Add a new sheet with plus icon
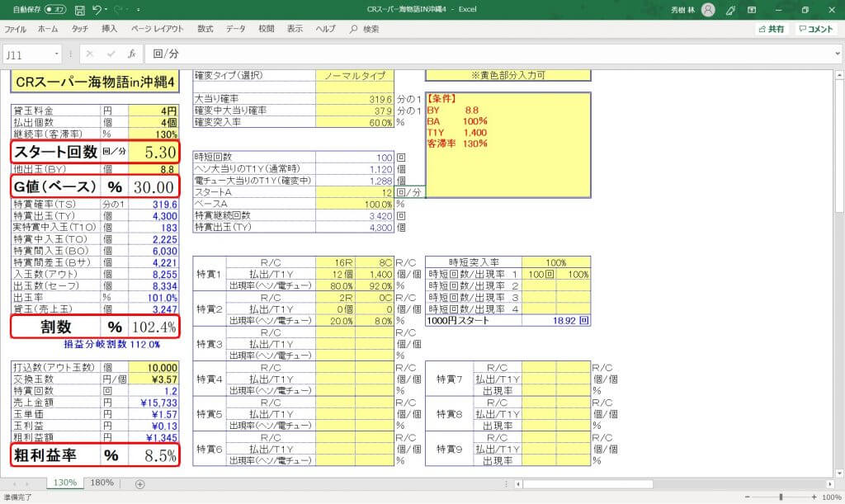845x504 pixels. [139, 484]
